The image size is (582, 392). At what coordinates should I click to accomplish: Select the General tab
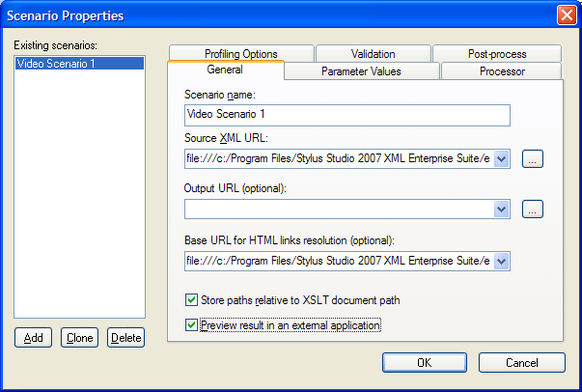pos(225,70)
